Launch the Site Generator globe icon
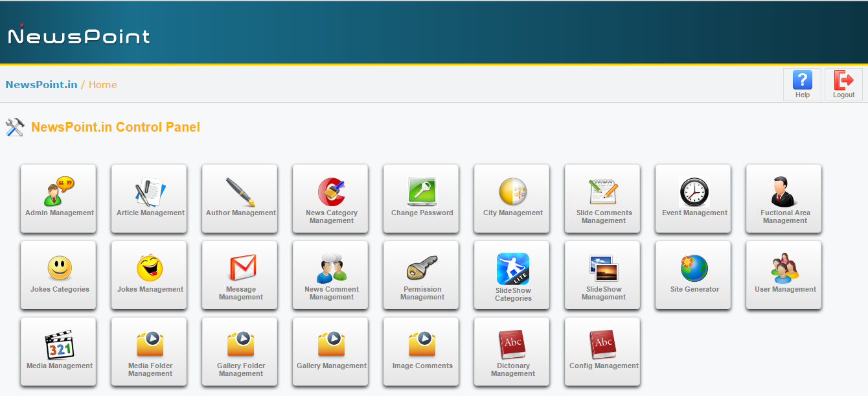 694,268
